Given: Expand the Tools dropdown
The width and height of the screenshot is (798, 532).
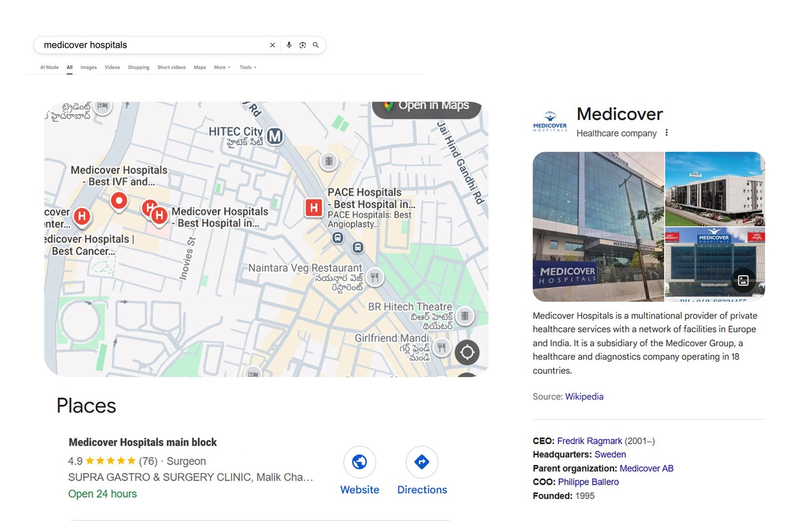Looking at the screenshot, I should tap(246, 67).
